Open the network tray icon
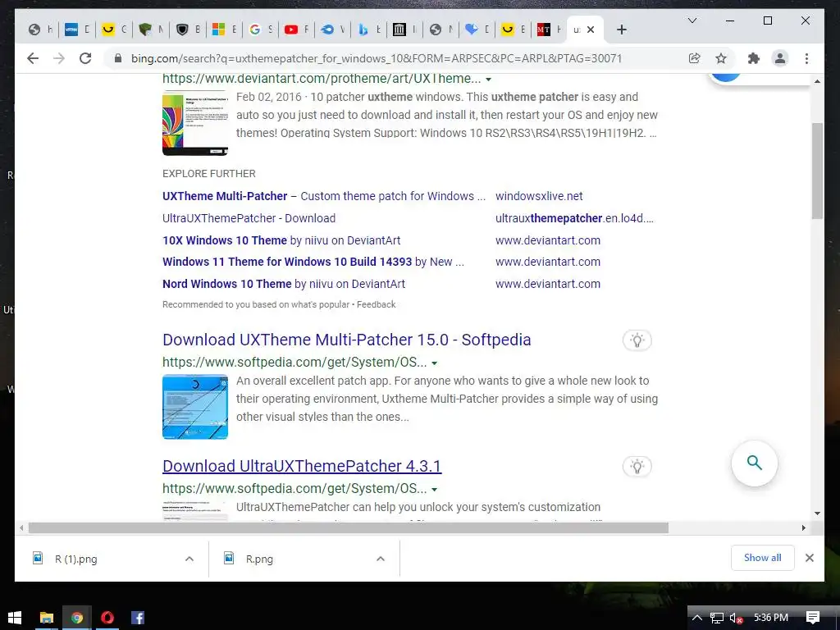 click(x=717, y=618)
